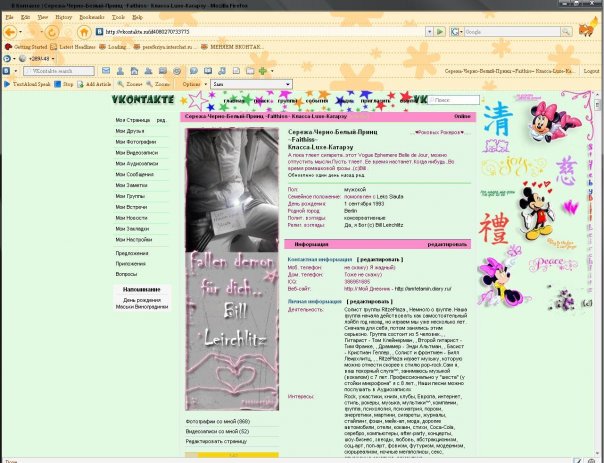Open the History menu
Image resolution: width=604 pixels, height=463 pixels.
pos(64,17)
